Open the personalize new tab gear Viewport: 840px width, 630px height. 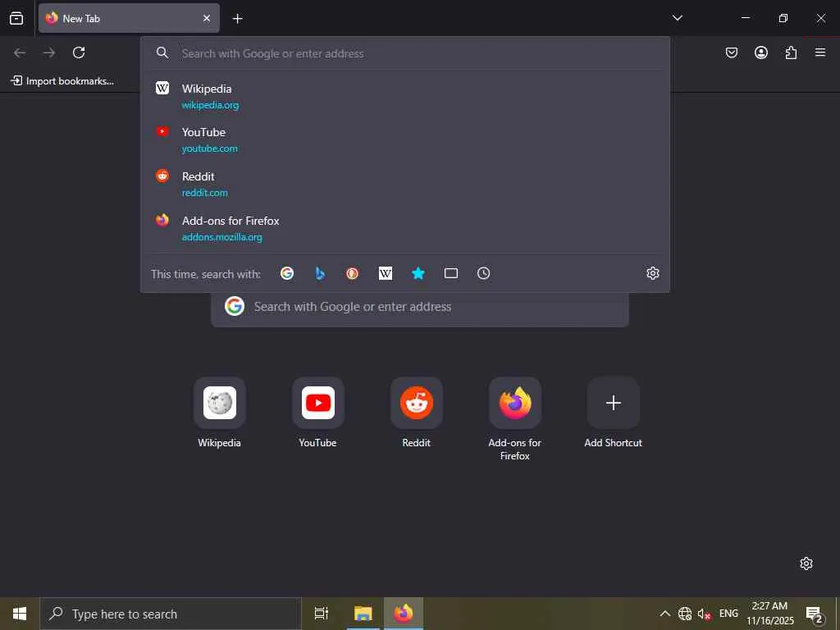(x=806, y=564)
